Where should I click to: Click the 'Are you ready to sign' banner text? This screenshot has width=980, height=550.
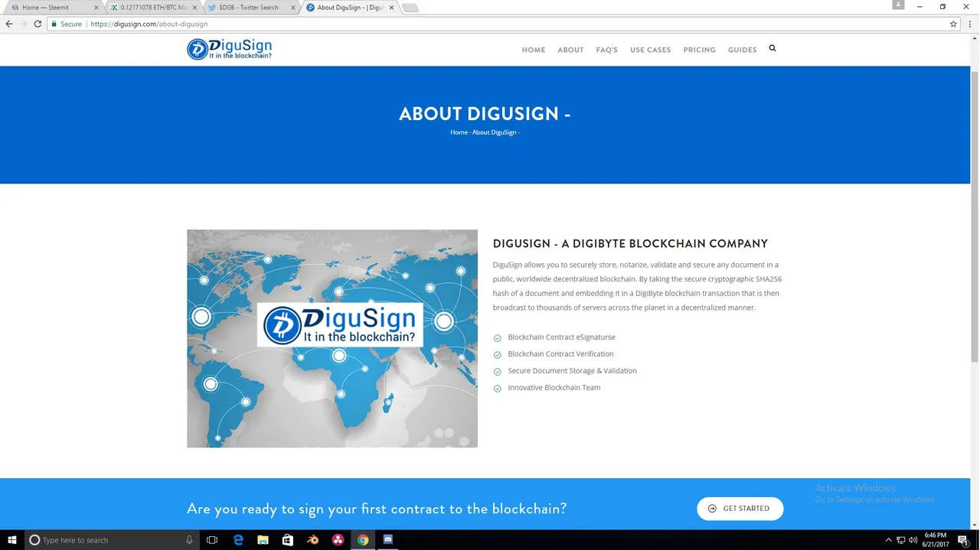pos(377,509)
